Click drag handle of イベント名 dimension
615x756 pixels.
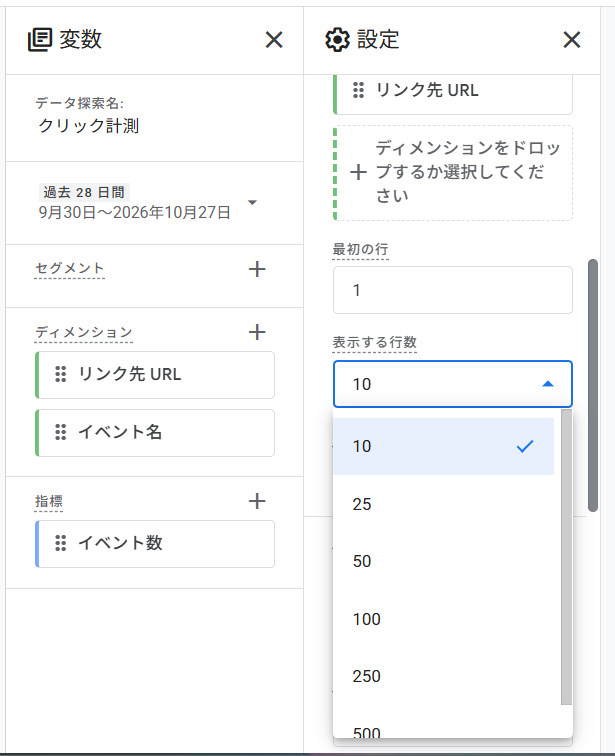pos(61,432)
